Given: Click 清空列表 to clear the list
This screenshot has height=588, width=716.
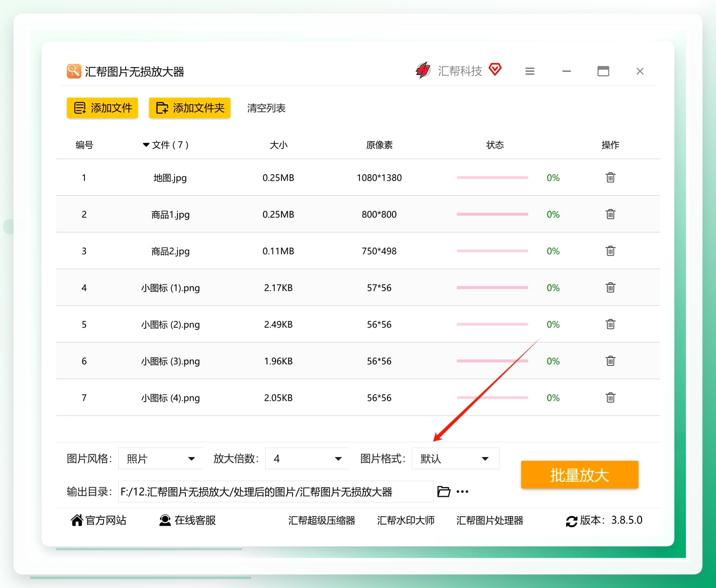Looking at the screenshot, I should pos(266,108).
